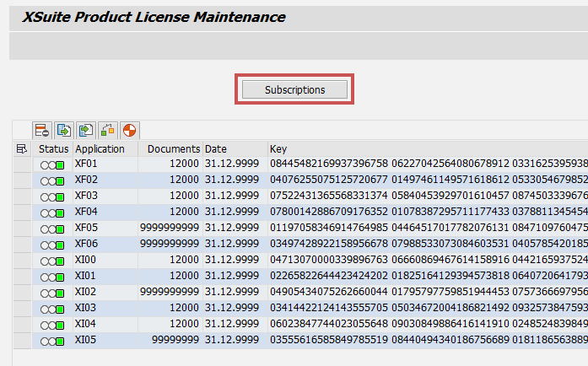Click the delete row toolbar icon

pos(42,130)
